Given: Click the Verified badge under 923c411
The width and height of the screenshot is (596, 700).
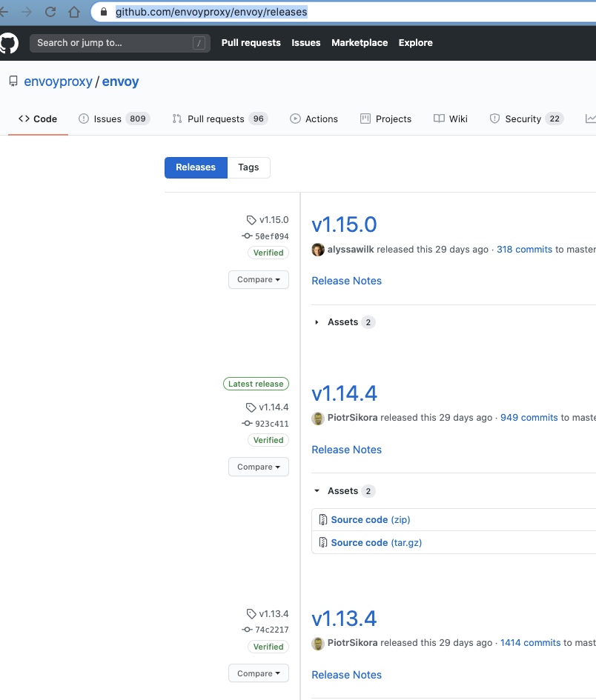Looking at the screenshot, I should pos(268,440).
